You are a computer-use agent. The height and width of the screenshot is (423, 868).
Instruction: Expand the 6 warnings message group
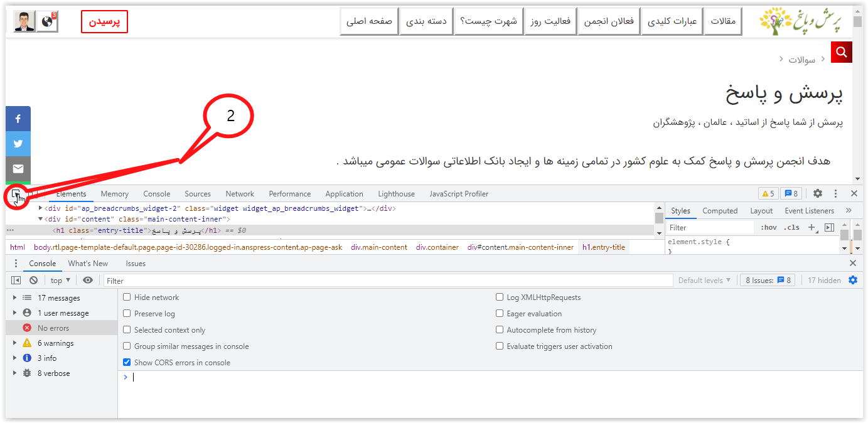[x=14, y=343]
